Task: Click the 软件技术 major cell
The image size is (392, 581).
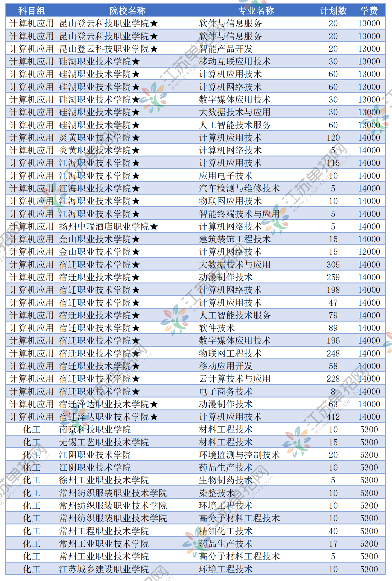Action: (217, 328)
